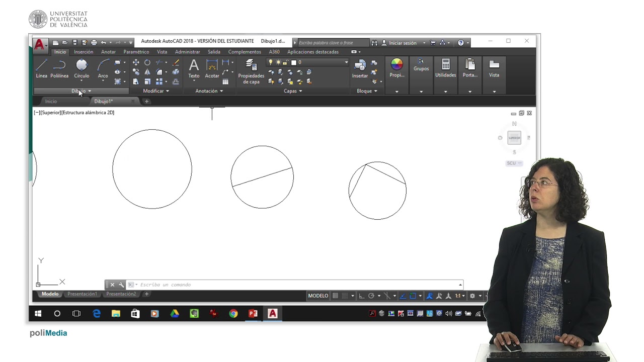Open the layer name dropdown
The height and width of the screenshot is (362, 644).
click(x=346, y=62)
